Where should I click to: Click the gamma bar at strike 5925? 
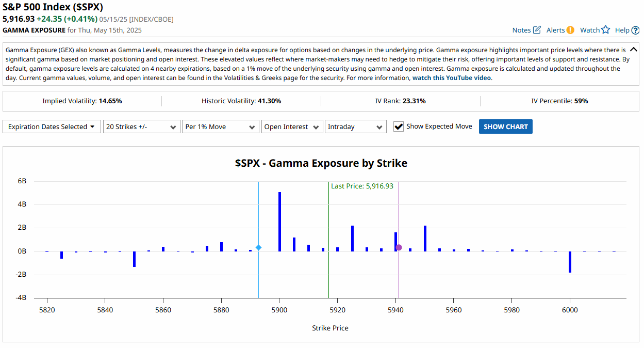coord(352,239)
